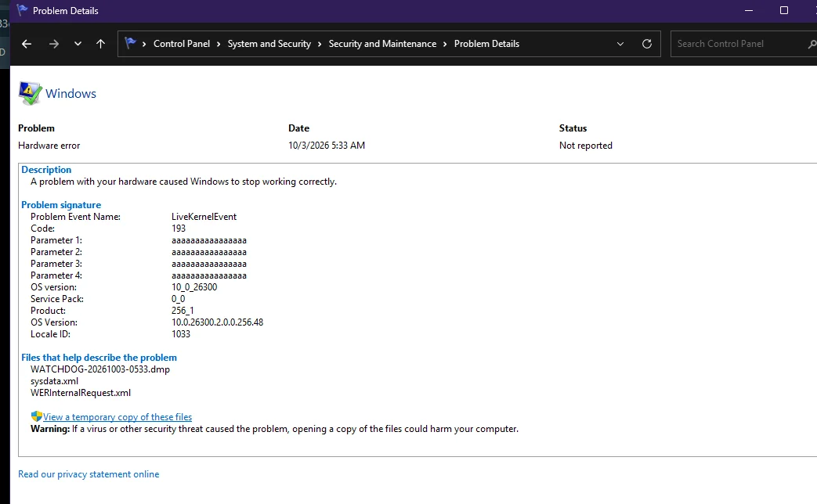This screenshot has height=504, width=817.
Task: Click the OS Version value 10.0.26300.2.0.0.256.48
Action: [x=217, y=322]
